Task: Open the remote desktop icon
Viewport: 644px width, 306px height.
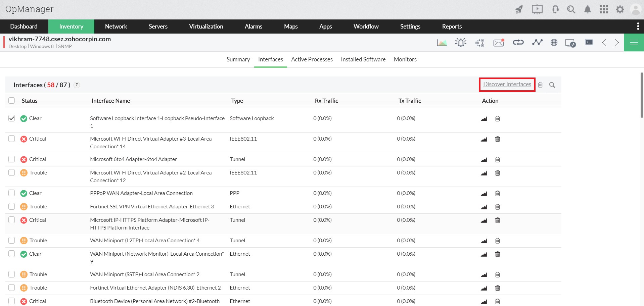Action: [x=570, y=43]
